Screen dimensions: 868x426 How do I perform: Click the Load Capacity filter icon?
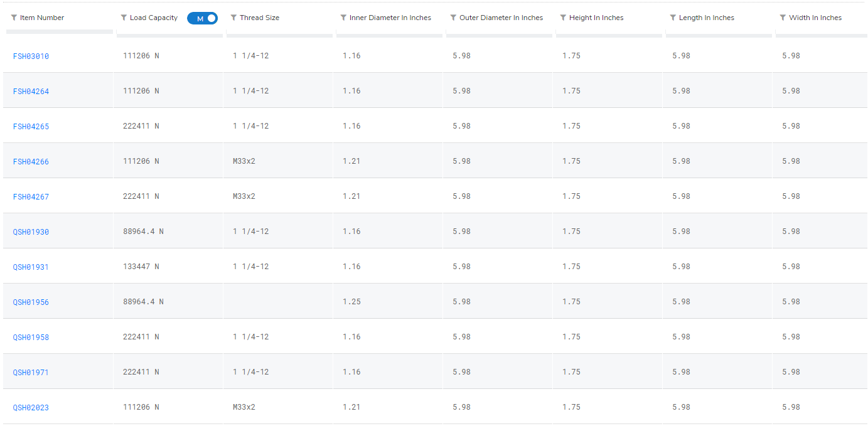tap(124, 18)
